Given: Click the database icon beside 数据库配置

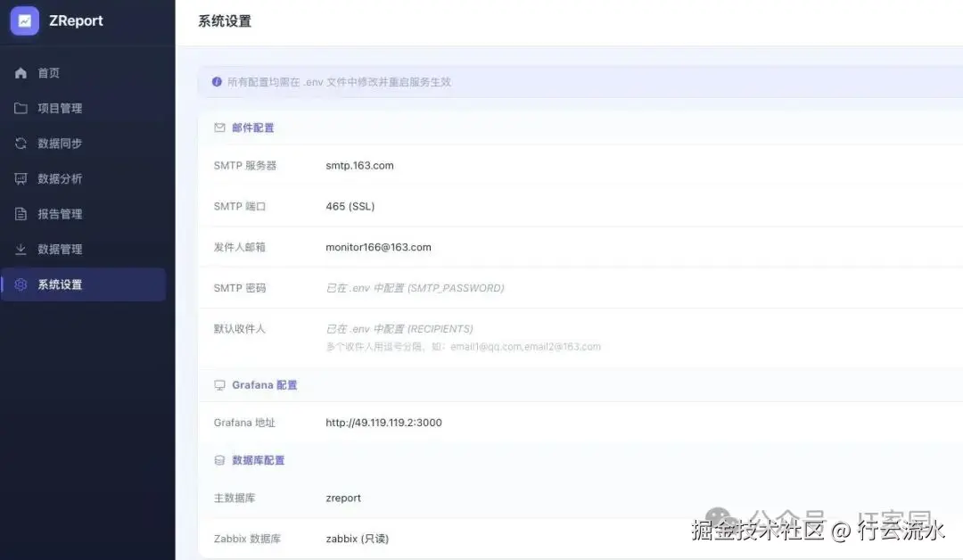Looking at the screenshot, I should click(219, 460).
